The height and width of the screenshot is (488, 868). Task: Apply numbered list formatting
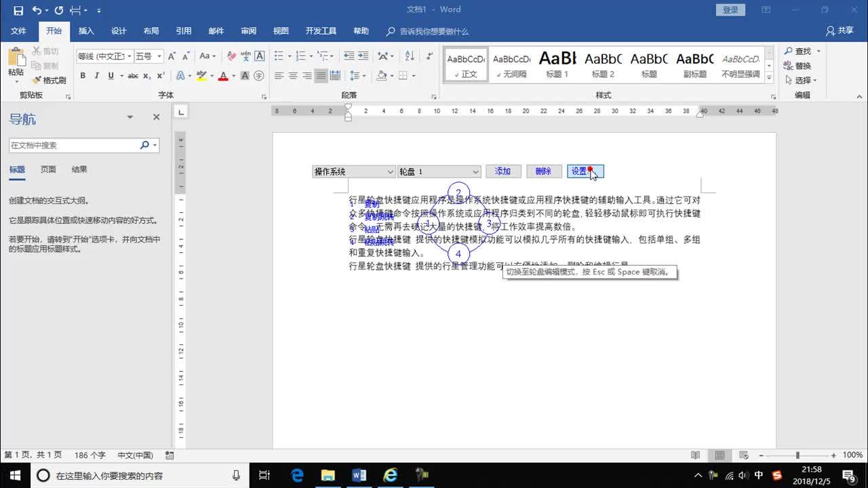tap(302, 56)
